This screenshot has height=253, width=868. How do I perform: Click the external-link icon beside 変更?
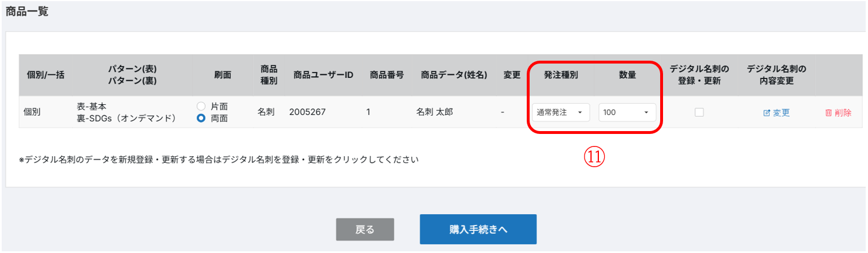tap(767, 113)
